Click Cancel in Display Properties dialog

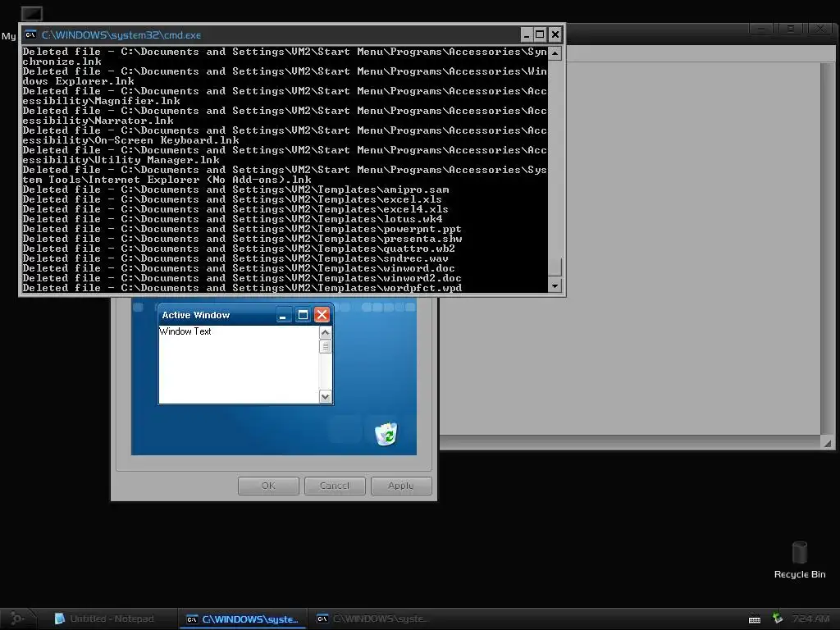(335, 486)
